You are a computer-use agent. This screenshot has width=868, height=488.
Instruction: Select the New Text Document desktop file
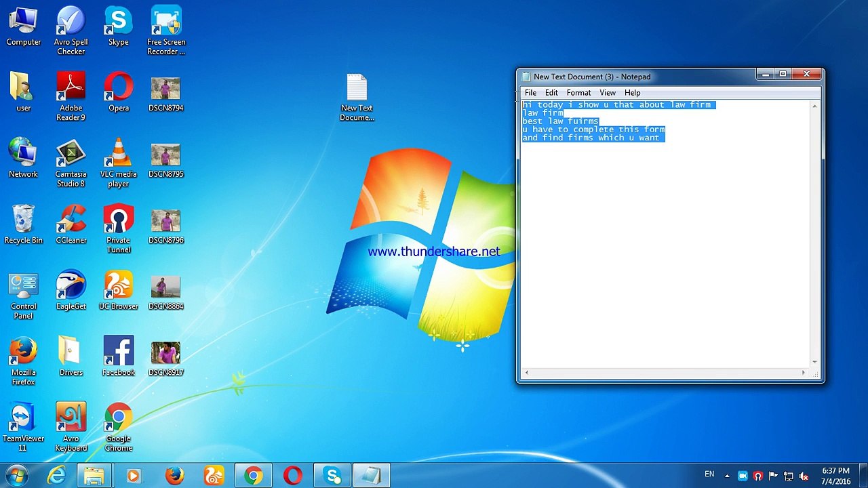point(357,98)
